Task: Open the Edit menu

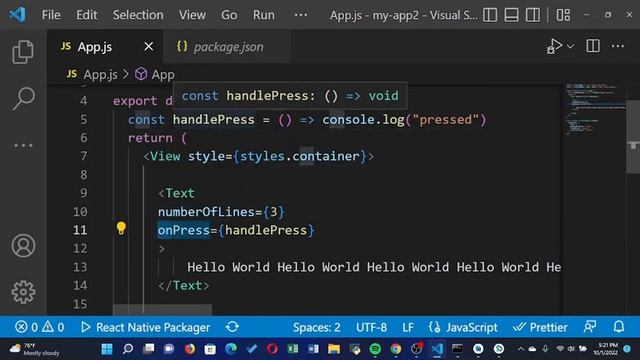Action: [x=87, y=15]
